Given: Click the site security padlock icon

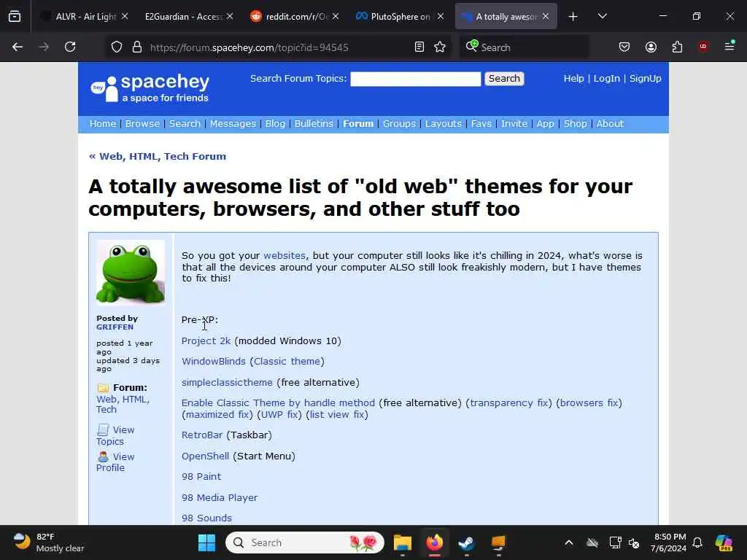Looking at the screenshot, I should point(137,47).
